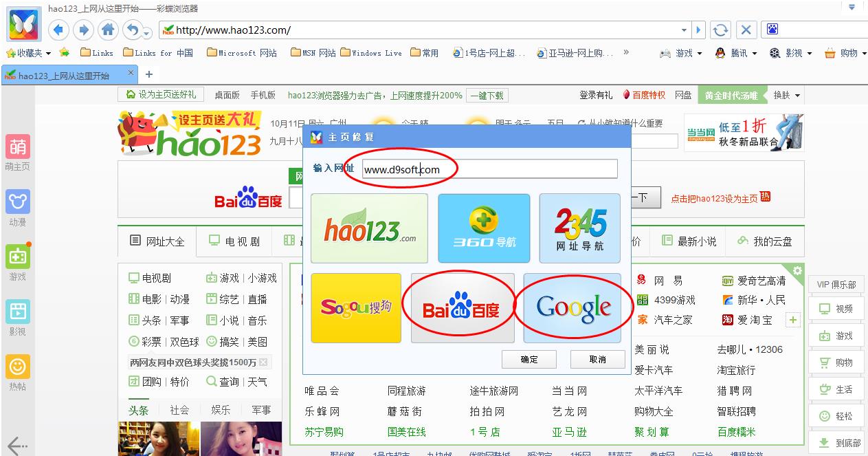
Task: Choose the 2345网址导航 homepage tile
Action: [x=580, y=228]
